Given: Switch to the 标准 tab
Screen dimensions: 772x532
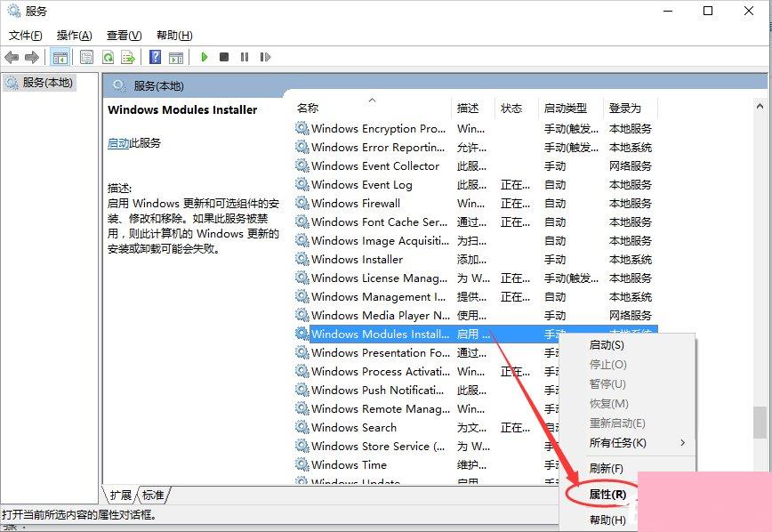Looking at the screenshot, I should tap(153, 495).
